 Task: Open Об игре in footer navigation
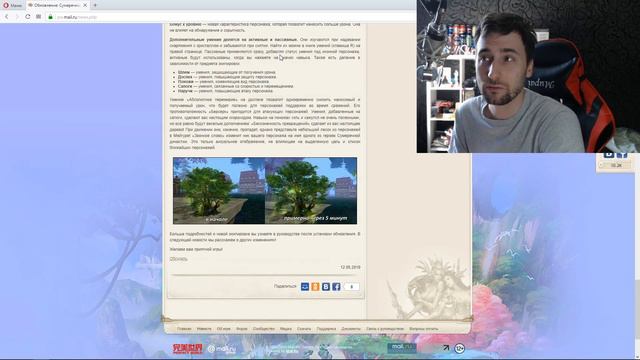tap(224, 329)
